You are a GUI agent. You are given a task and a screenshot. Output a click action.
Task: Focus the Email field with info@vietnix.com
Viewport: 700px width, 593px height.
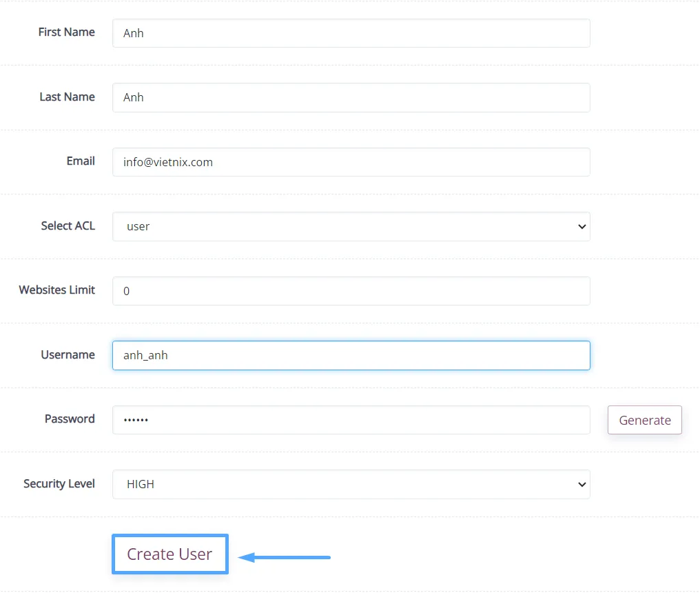coord(351,162)
